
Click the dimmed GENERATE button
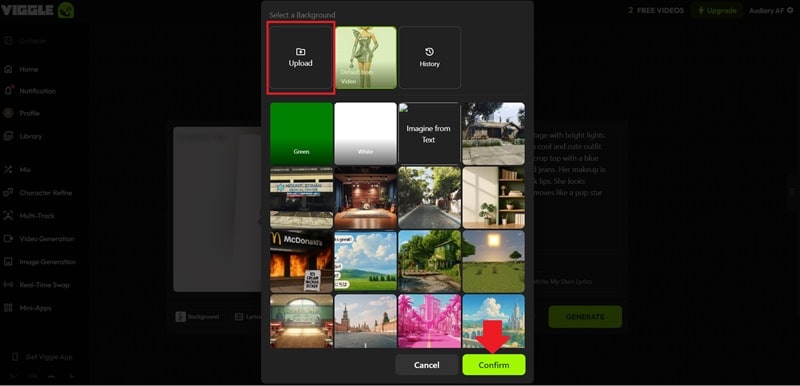click(x=585, y=317)
